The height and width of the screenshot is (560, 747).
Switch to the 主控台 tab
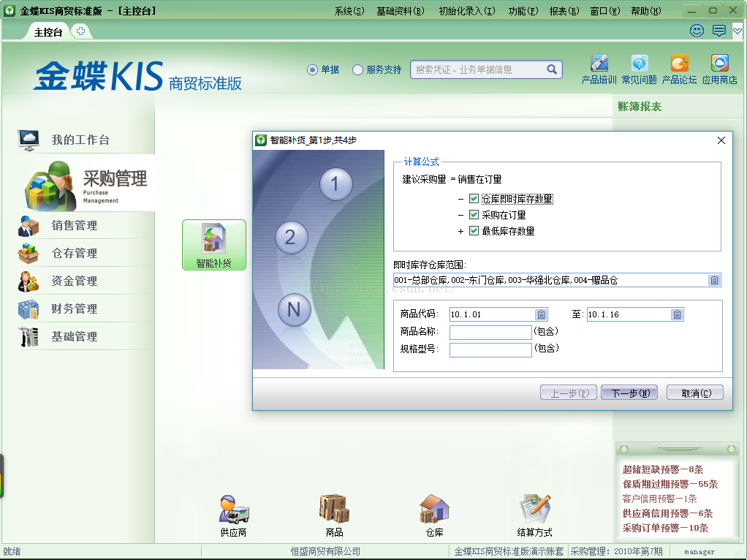click(48, 32)
